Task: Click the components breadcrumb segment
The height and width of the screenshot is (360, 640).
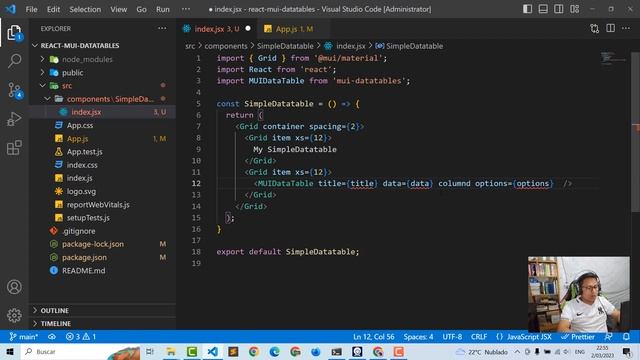Action: coord(226,46)
